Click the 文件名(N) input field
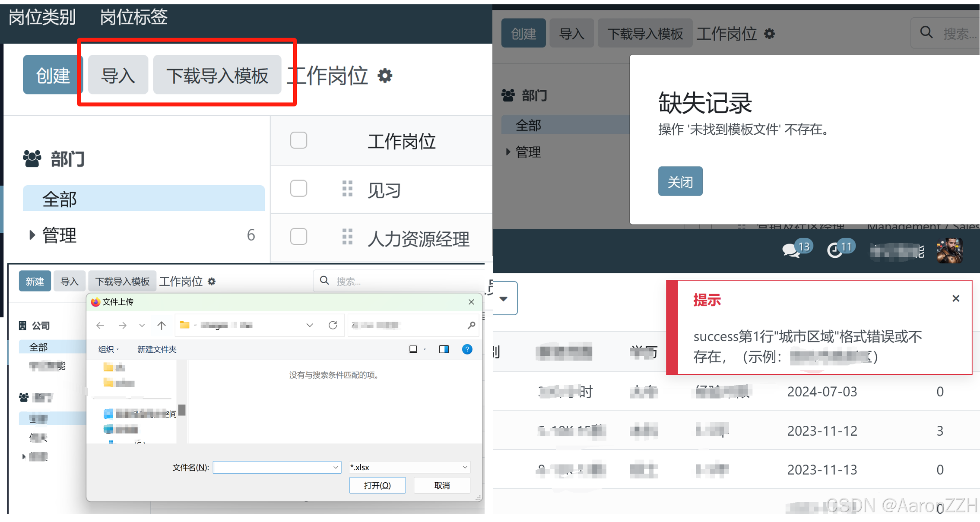This screenshot has width=980, height=522. coord(277,467)
